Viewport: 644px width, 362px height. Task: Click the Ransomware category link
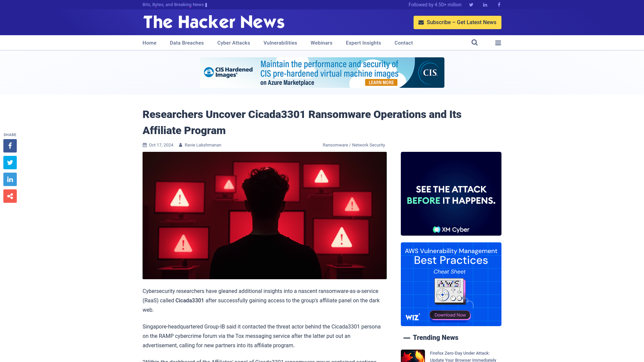(x=335, y=145)
